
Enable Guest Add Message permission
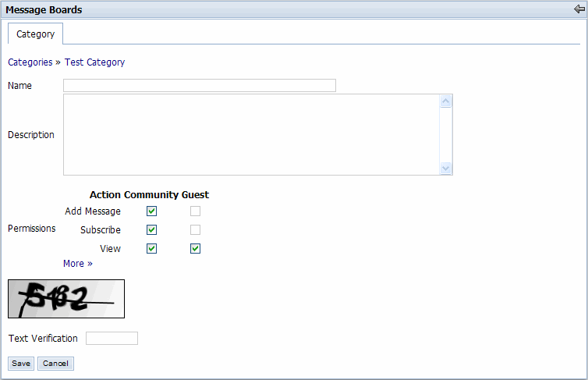[x=196, y=211]
